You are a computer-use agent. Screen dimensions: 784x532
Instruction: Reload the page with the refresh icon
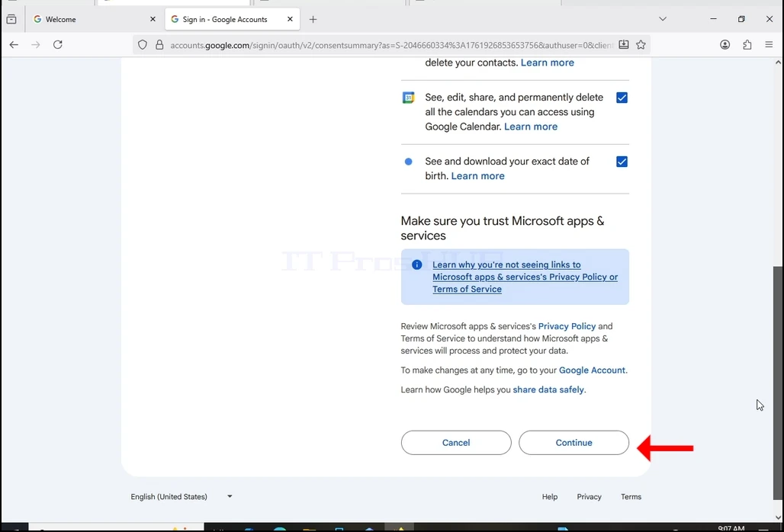pos(58,44)
